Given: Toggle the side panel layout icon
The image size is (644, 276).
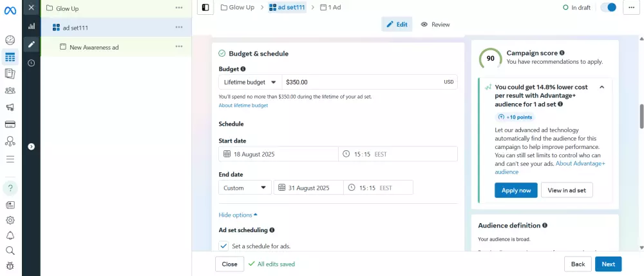Looking at the screenshot, I should tap(205, 8).
